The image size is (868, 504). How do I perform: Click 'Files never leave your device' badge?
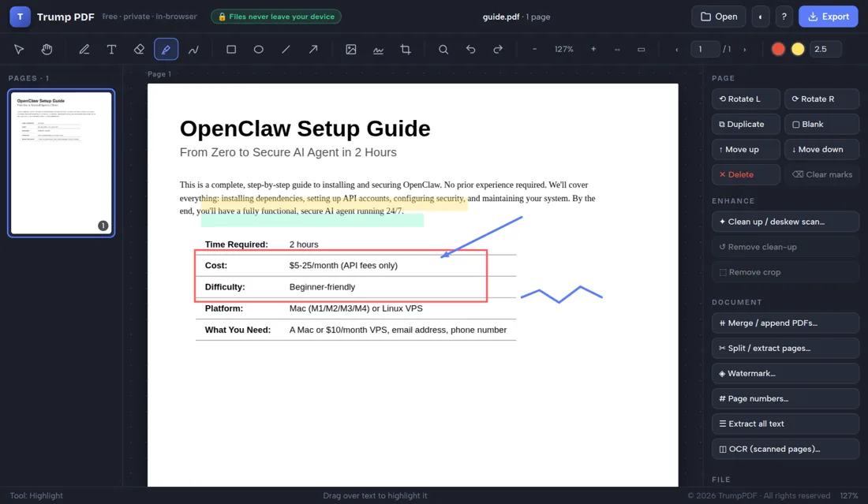coord(275,17)
